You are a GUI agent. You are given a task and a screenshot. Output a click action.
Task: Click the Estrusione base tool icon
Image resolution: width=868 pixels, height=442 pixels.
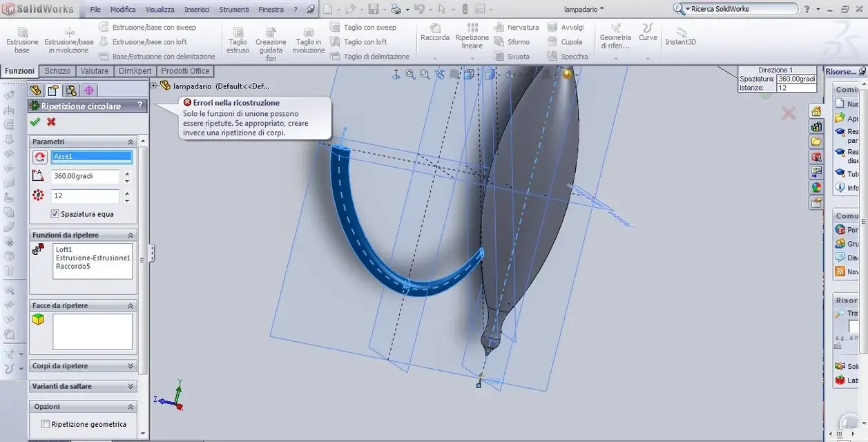22,33
